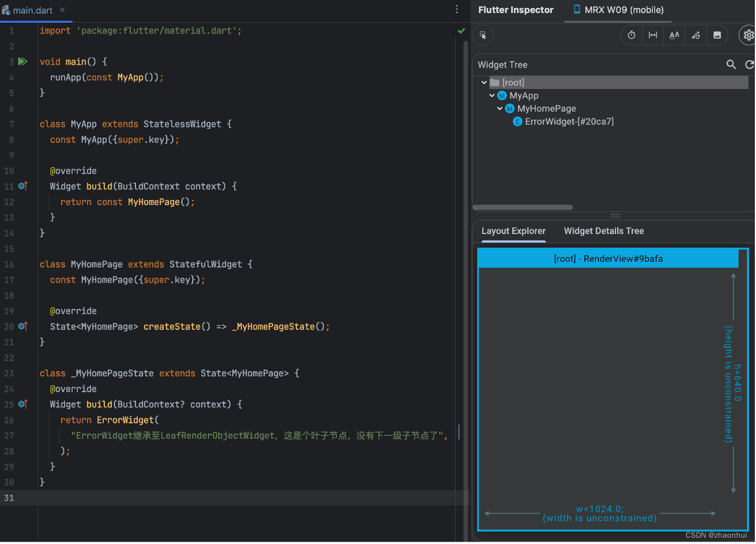Click ErrorWidget E badge icon
The height and width of the screenshot is (544, 756).
click(517, 122)
